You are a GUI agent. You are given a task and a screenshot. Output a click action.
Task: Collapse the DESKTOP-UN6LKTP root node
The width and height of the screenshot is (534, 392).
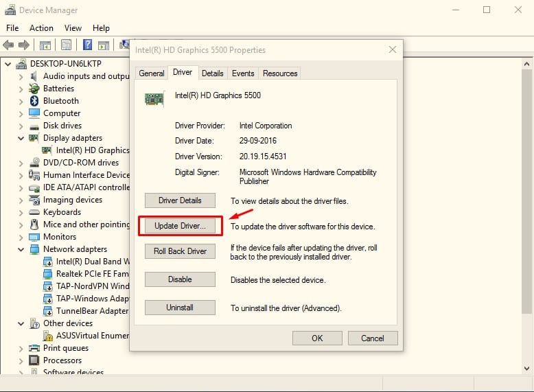(x=8, y=64)
